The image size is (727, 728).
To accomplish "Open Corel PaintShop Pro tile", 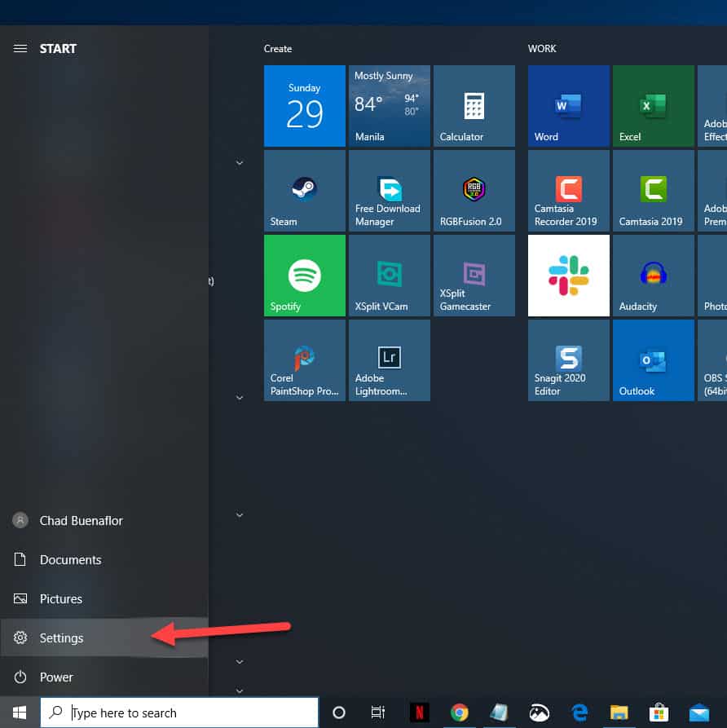I will pos(305,360).
